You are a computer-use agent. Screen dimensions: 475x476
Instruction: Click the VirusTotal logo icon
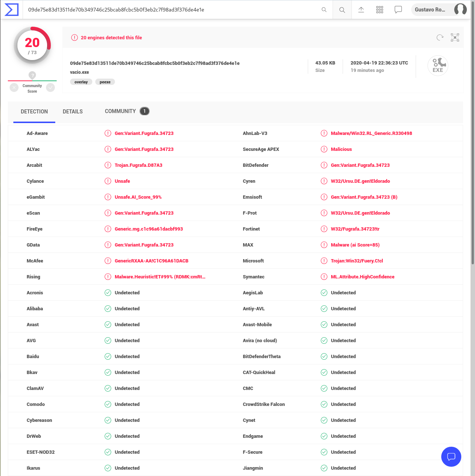coord(11,10)
